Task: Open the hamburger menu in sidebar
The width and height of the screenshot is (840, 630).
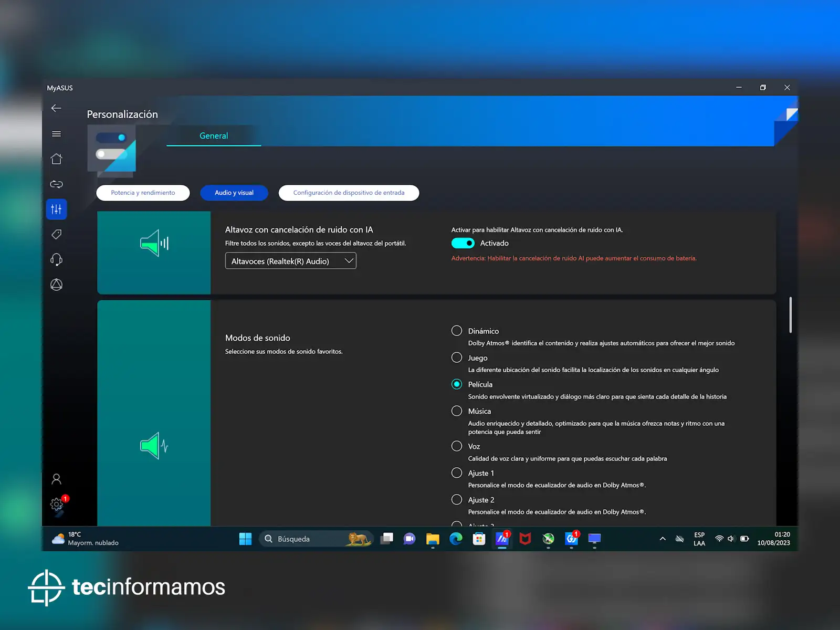Action: pos(56,134)
